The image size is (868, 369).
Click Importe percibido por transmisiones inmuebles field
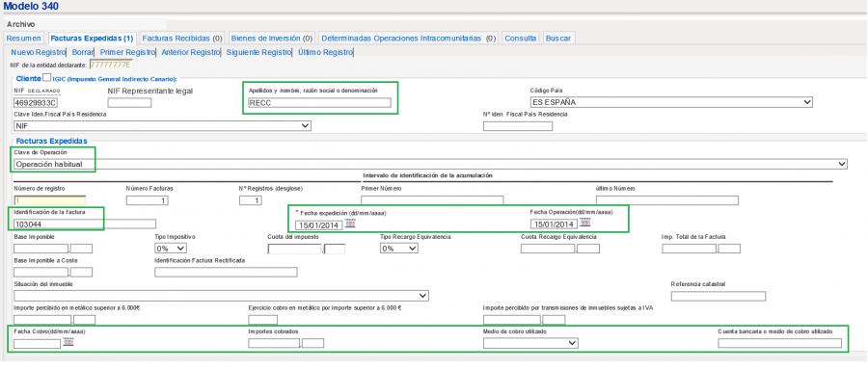pos(512,320)
